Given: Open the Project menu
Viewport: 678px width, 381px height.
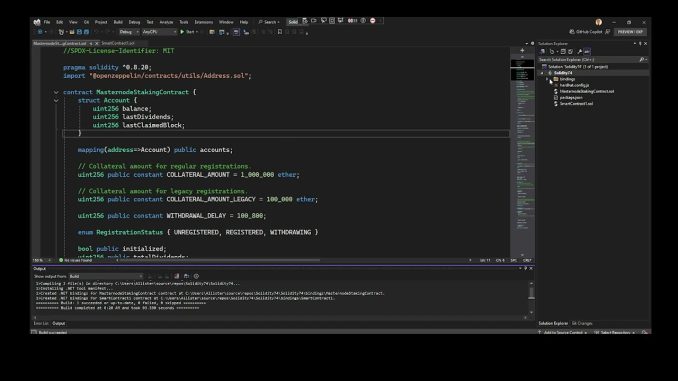Looking at the screenshot, I should click(x=101, y=22).
